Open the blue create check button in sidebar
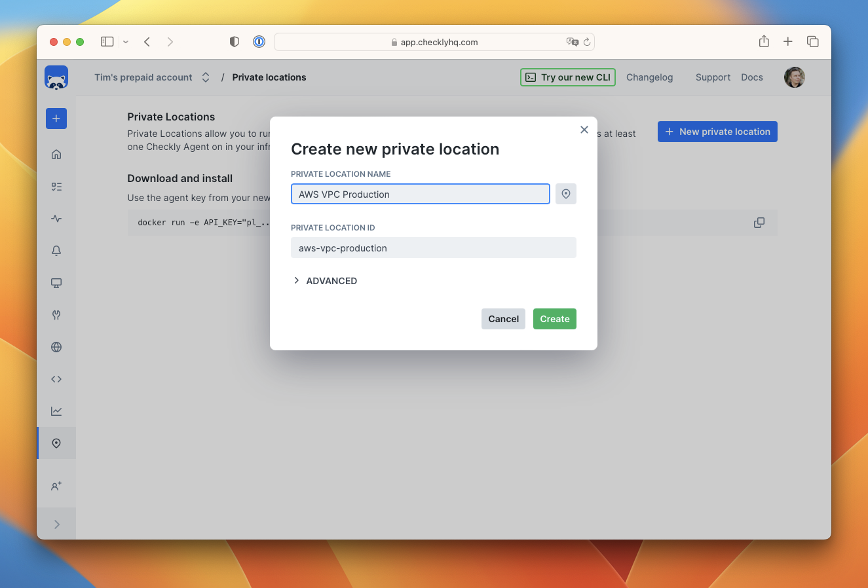The width and height of the screenshot is (868, 588). (56, 119)
